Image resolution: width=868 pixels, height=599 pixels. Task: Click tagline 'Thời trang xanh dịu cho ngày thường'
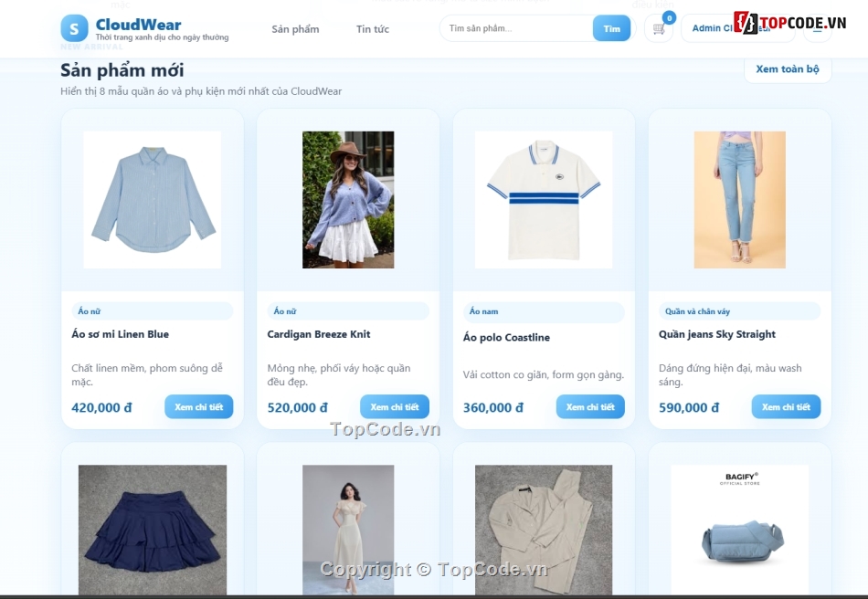click(162, 37)
